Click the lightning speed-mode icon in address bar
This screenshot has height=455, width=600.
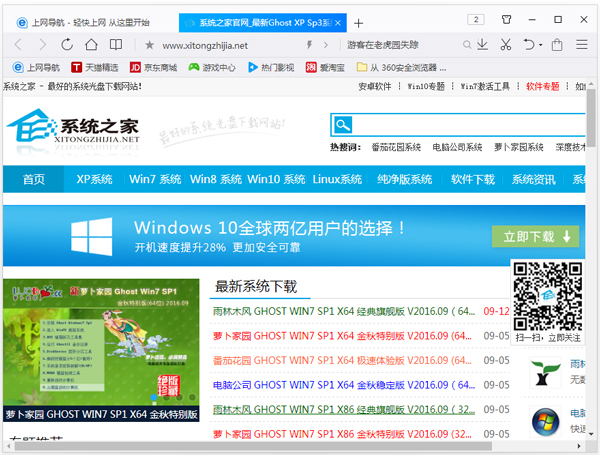click(309, 45)
